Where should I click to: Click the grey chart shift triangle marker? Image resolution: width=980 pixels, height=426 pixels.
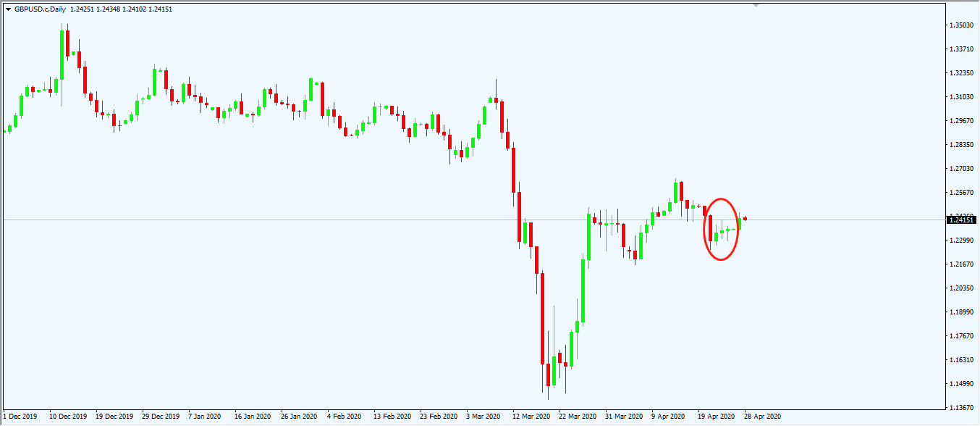(x=756, y=5)
